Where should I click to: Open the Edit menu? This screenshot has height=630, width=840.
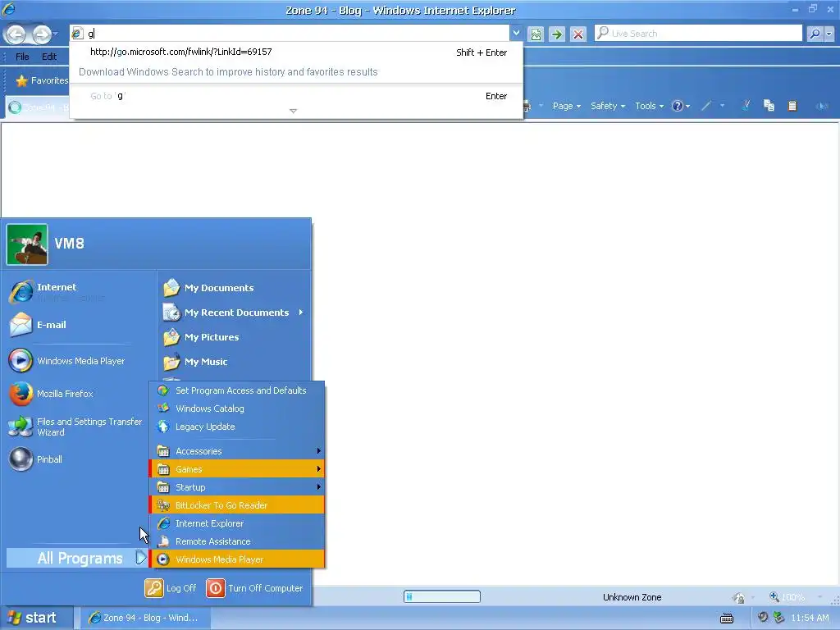[x=49, y=57]
